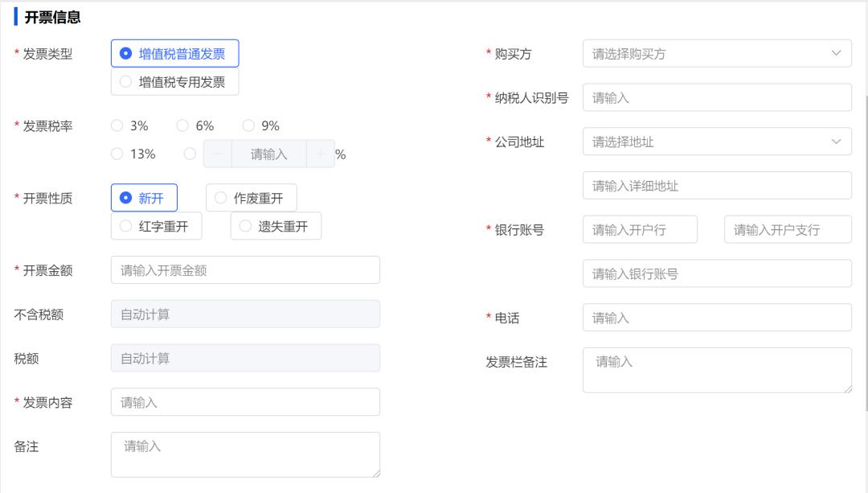Select the custom tax rate radio button
Viewport: 868px width, 493px height.
coord(190,153)
